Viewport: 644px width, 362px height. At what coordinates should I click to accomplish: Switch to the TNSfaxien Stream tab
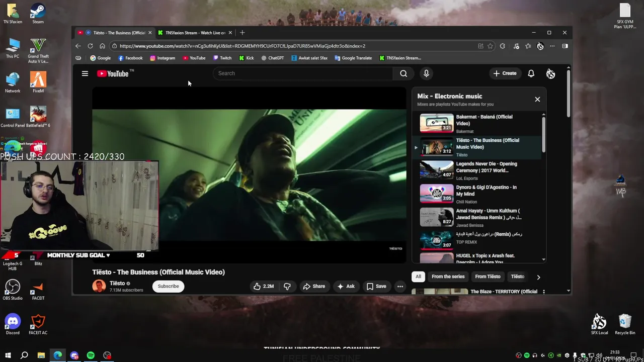(x=195, y=33)
